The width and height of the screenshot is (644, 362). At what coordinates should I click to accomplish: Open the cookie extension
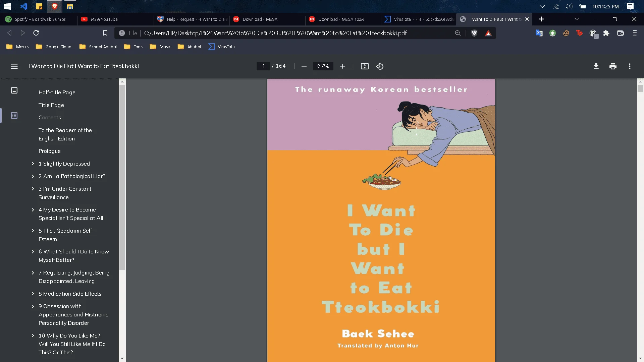[566, 33]
